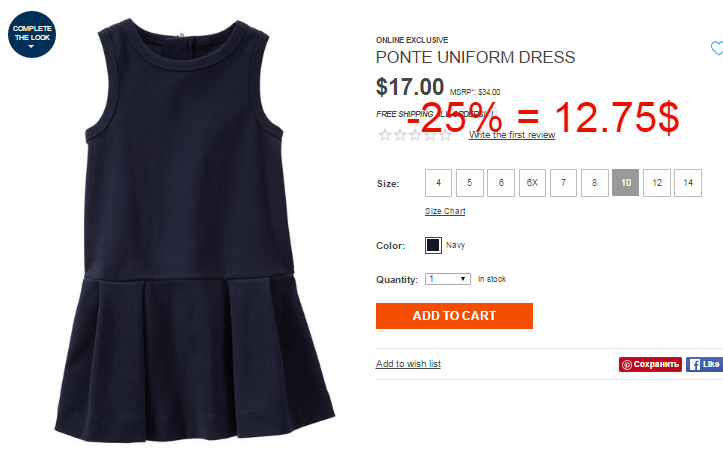Click the Add to Cart button

click(454, 316)
